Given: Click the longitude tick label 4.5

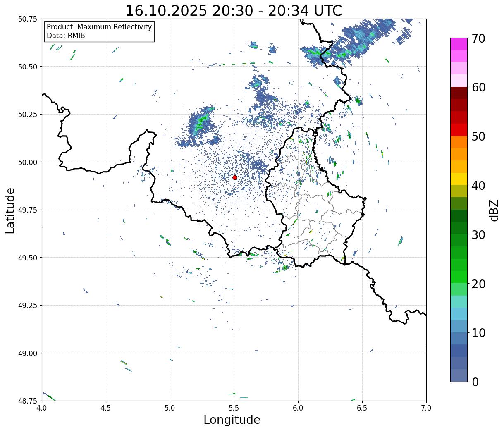Looking at the screenshot, I should pyautogui.click(x=106, y=408).
